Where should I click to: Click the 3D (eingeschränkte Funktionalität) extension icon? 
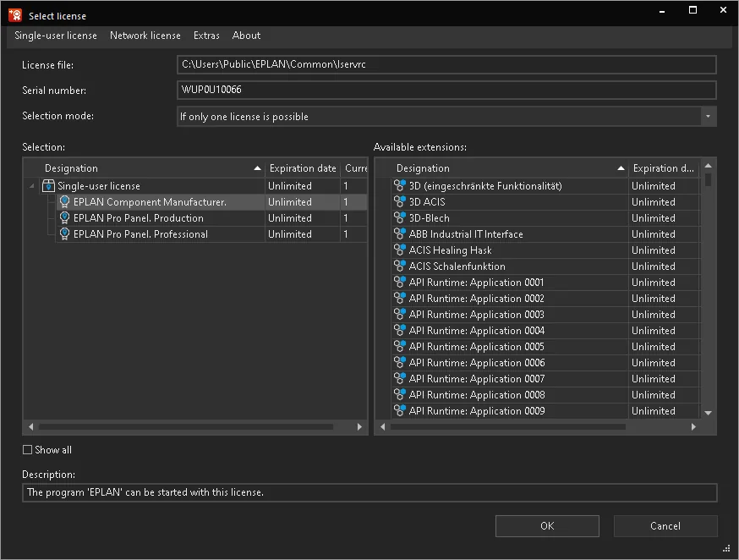[x=400, y=186]
